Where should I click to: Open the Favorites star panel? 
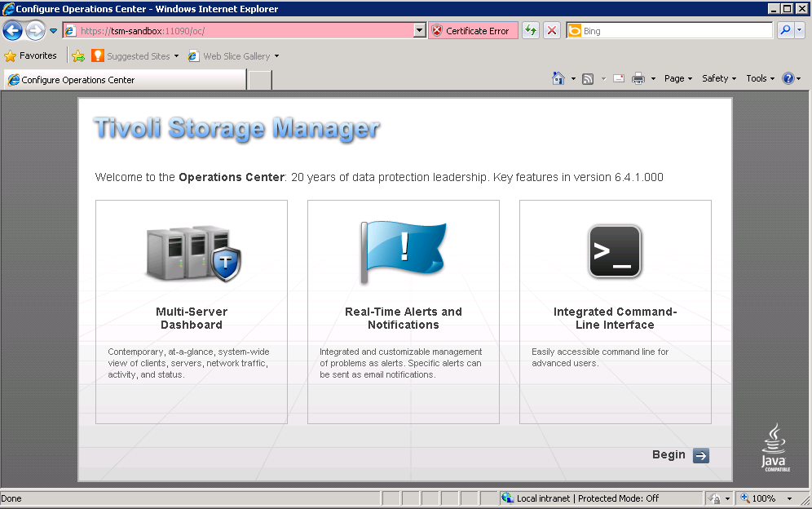(x=31, y=55)
